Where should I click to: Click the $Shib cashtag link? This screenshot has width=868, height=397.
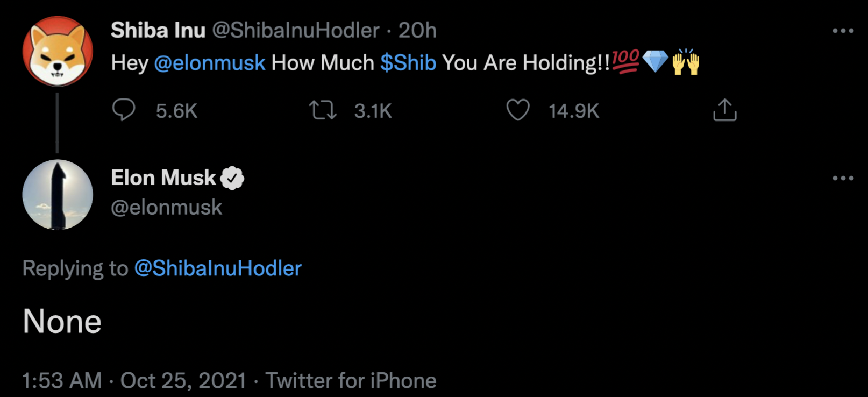click(408, 63)
